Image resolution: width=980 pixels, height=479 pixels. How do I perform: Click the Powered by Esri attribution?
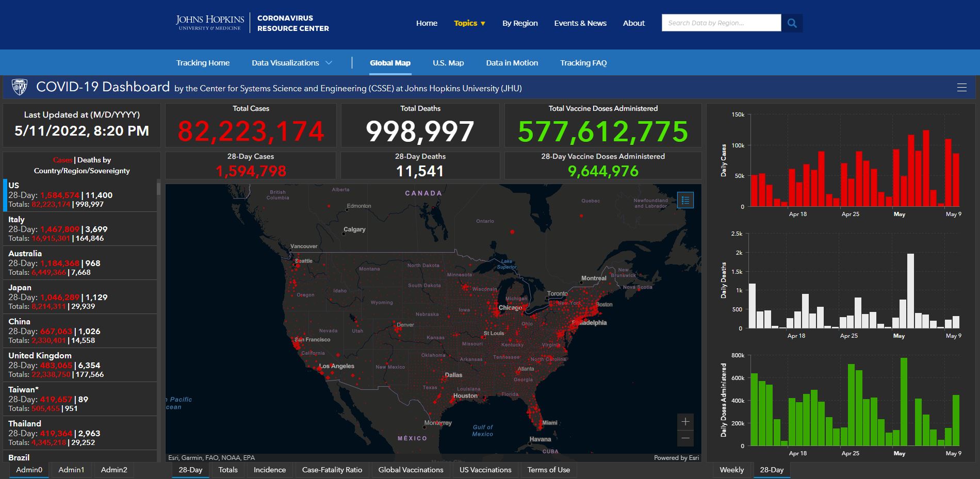[676, 457]
